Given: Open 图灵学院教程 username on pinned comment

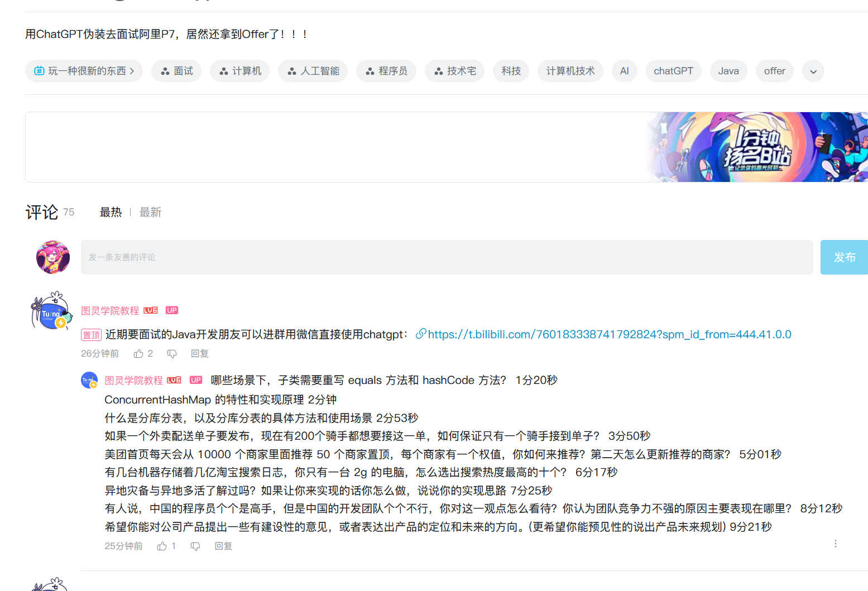Looking at the screenshot, I should [x=110, y=310].
